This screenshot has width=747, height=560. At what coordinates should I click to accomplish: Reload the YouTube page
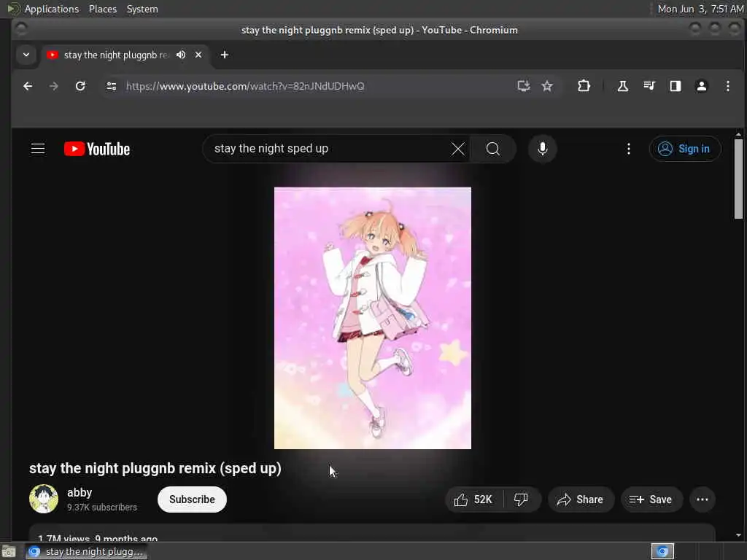(80, 86)
